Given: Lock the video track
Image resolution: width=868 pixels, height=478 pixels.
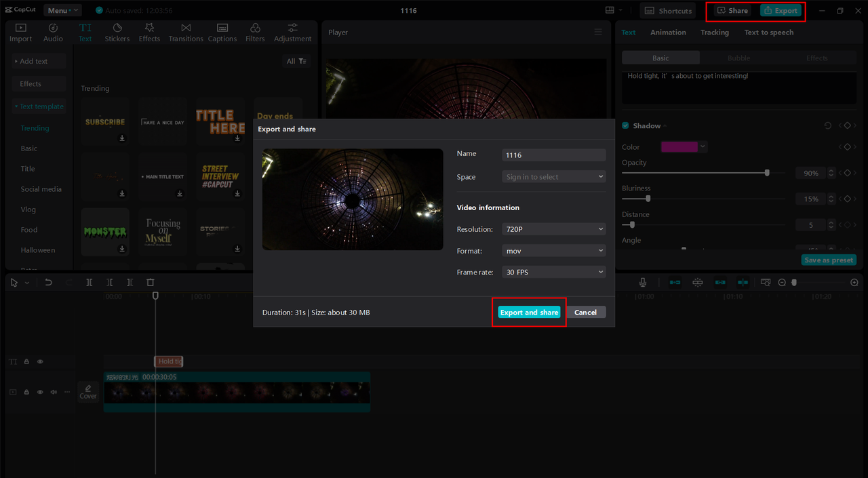Looking at the screenshot, I should pyautogui.click(x=26, y=392).
